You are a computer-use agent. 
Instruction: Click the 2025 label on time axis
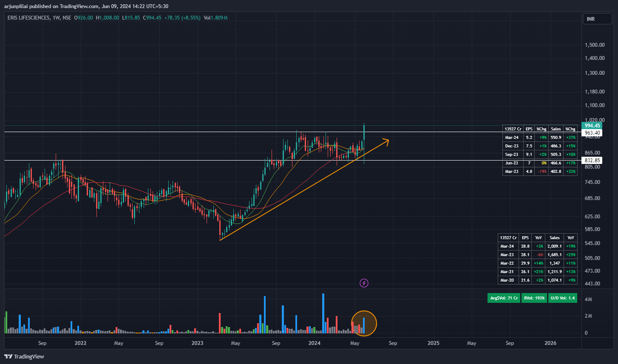point(434,343)
